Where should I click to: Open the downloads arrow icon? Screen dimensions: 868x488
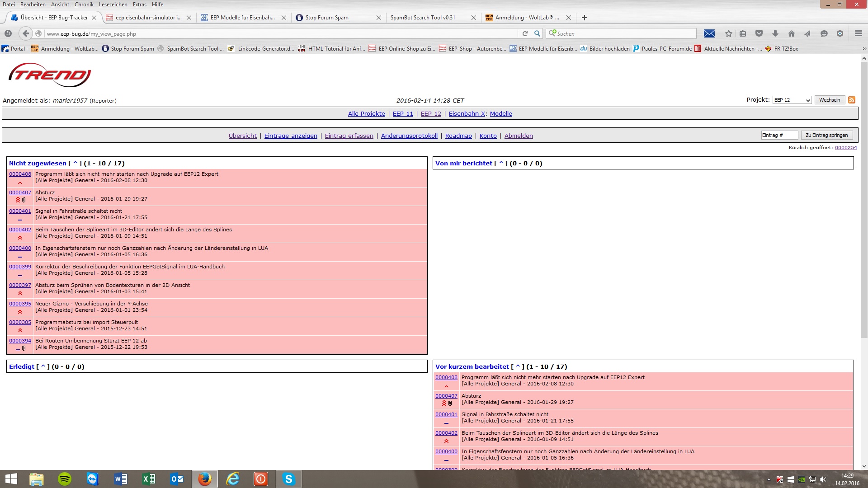pyautogui.click(x=775, y=33)
